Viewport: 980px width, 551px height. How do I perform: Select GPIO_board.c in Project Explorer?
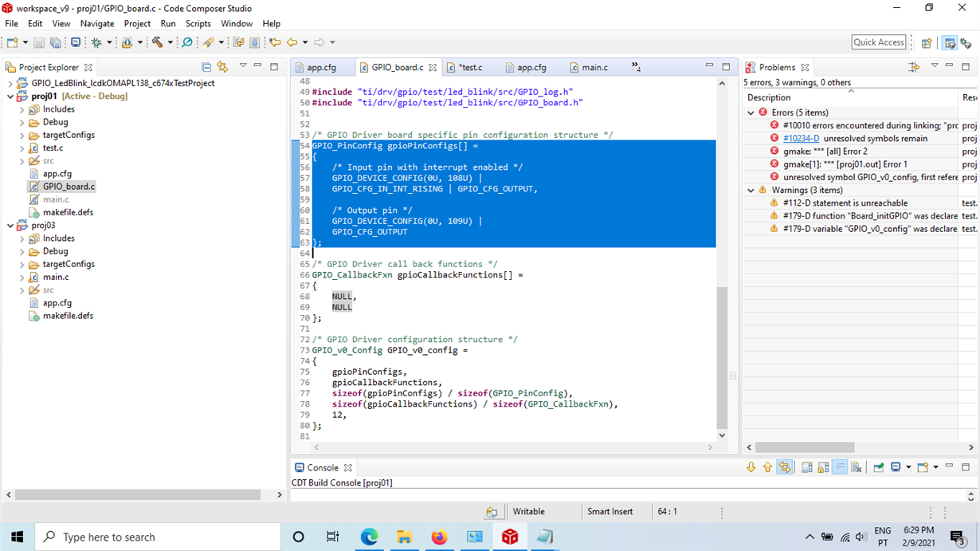(x=69, y=187)
